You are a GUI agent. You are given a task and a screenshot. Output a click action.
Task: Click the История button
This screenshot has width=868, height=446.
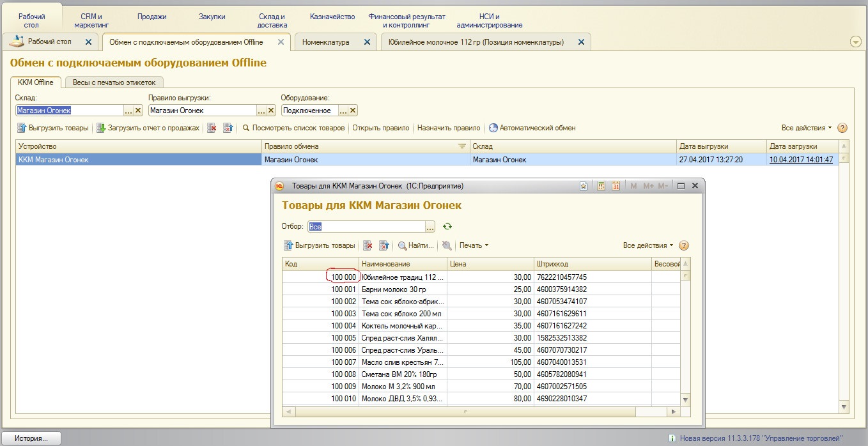[x=32, y=438]
